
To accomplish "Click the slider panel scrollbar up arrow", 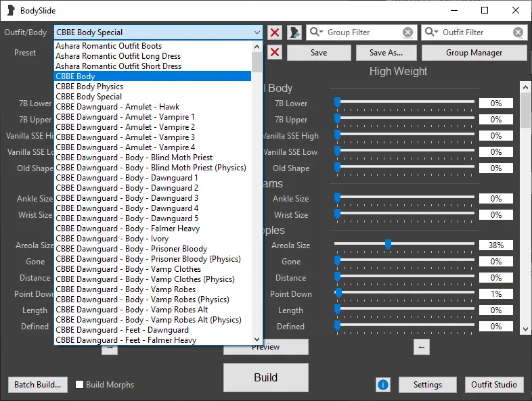I will pyautogui.click(x=525, y=87).
